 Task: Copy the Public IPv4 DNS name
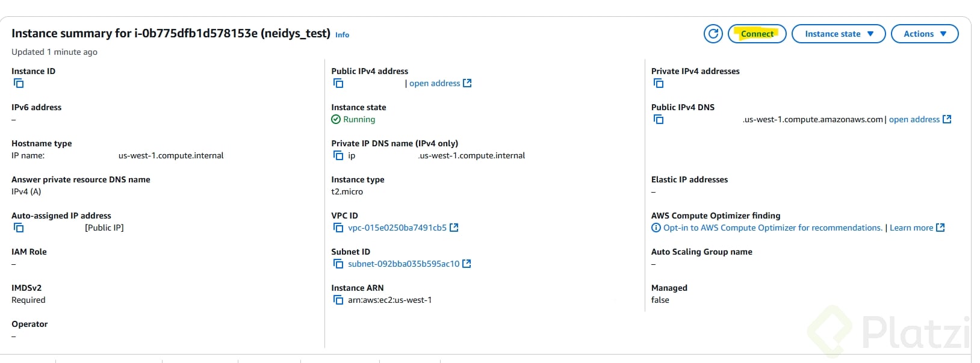coord(659,119)
